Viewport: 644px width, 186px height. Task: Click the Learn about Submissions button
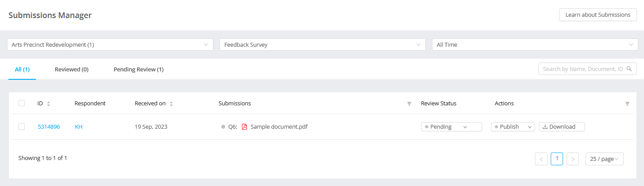pyautogui.click(x=598, y=15)
